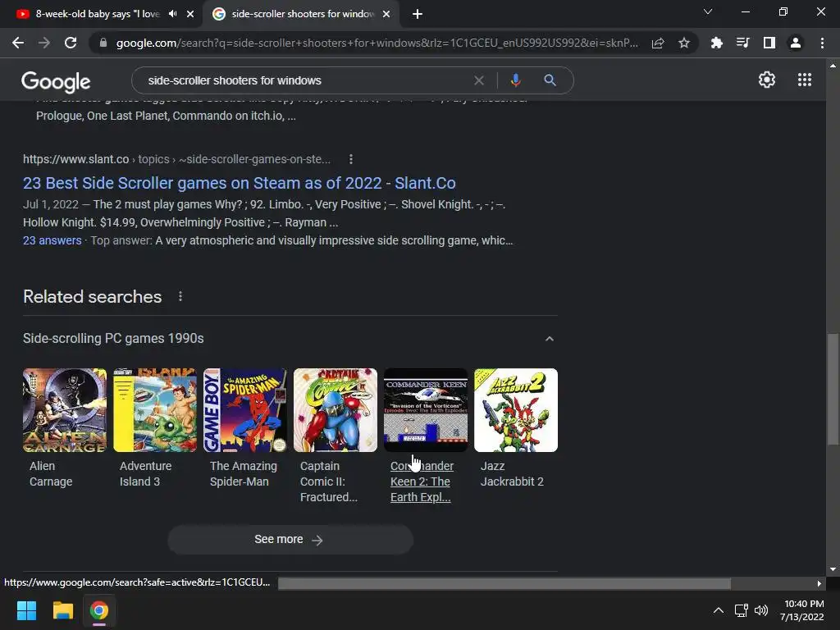The width and height of the screenshot is (840, 630).
Task: Mute the YouTube tab audio icon
Action: click(x=172, y=14)
